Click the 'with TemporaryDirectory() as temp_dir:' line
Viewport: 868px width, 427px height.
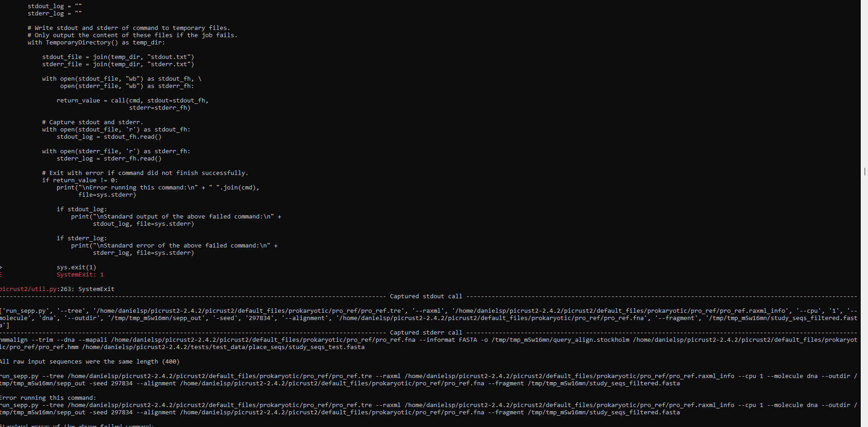[x=96, y=43]
